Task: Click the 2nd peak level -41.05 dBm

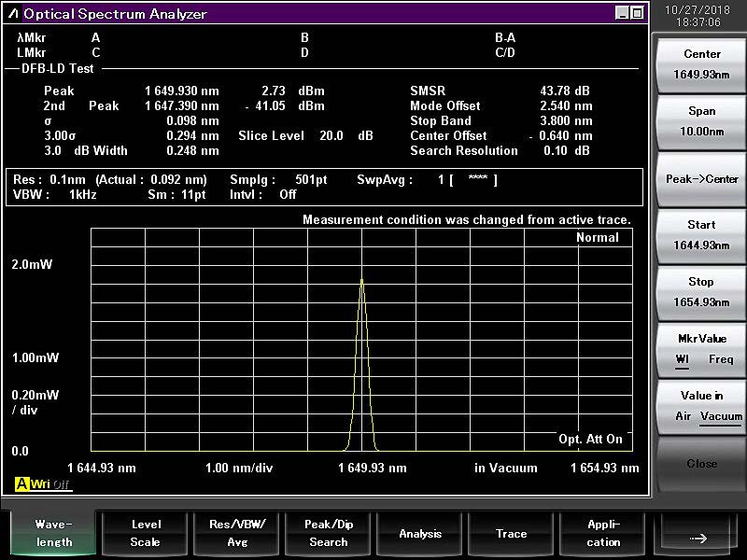Action: pos(285,105)
